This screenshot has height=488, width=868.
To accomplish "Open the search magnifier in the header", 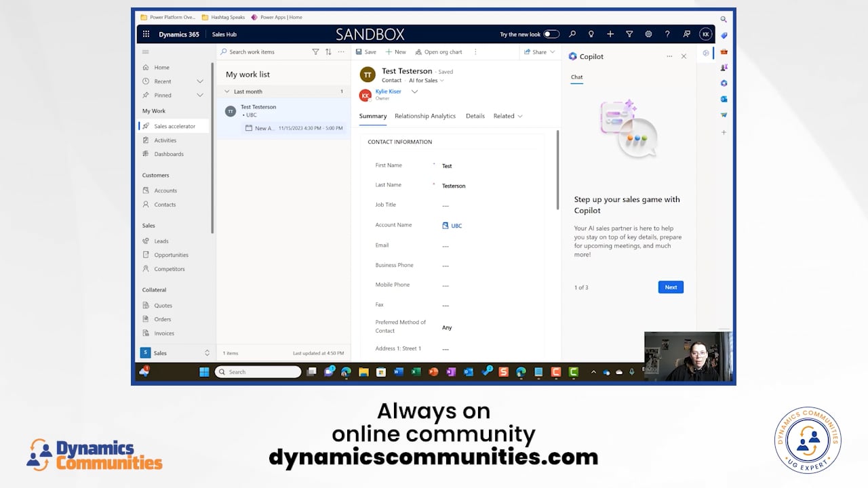I will pos(572,34).
